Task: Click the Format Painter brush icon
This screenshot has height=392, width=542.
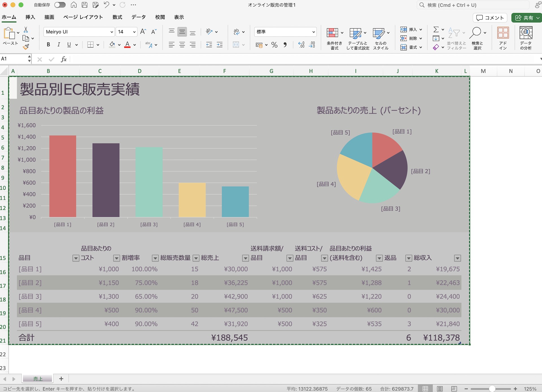Action: click(x=26, y=47)
